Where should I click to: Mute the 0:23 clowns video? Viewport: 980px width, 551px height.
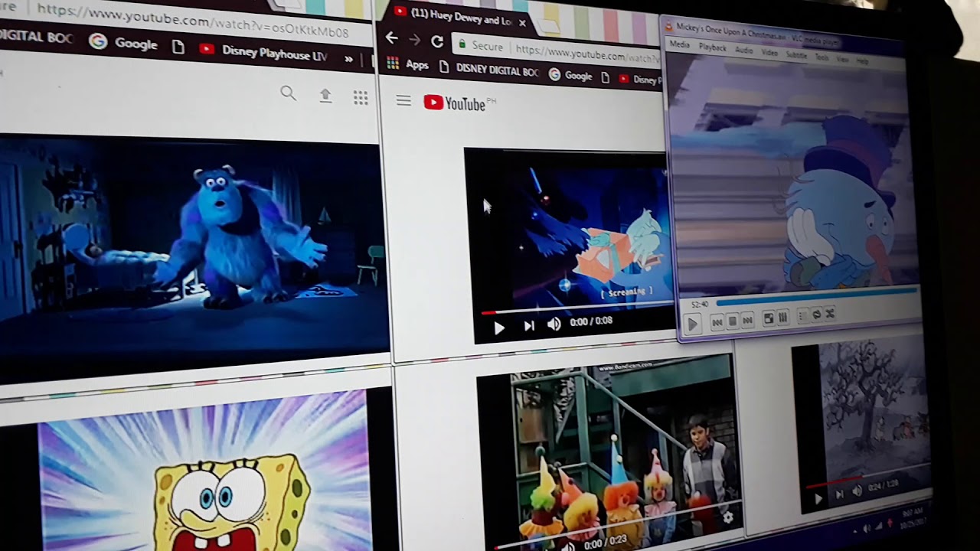click(568, 547)
